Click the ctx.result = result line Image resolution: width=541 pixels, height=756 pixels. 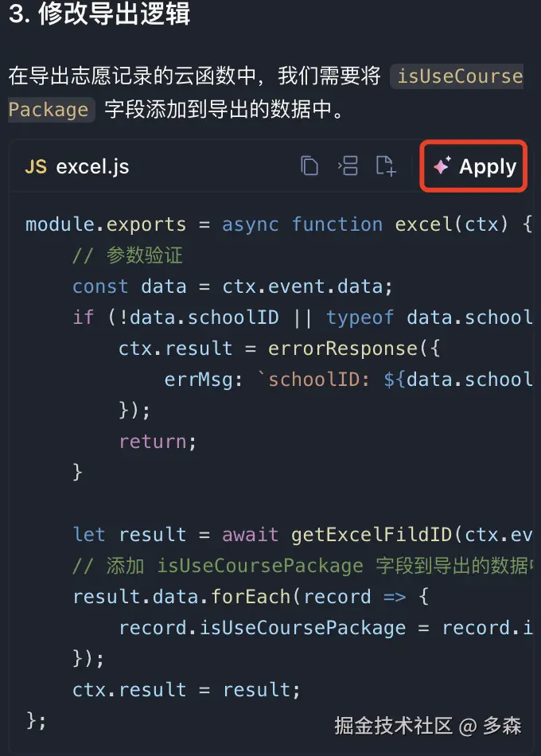tap(186, 689)
